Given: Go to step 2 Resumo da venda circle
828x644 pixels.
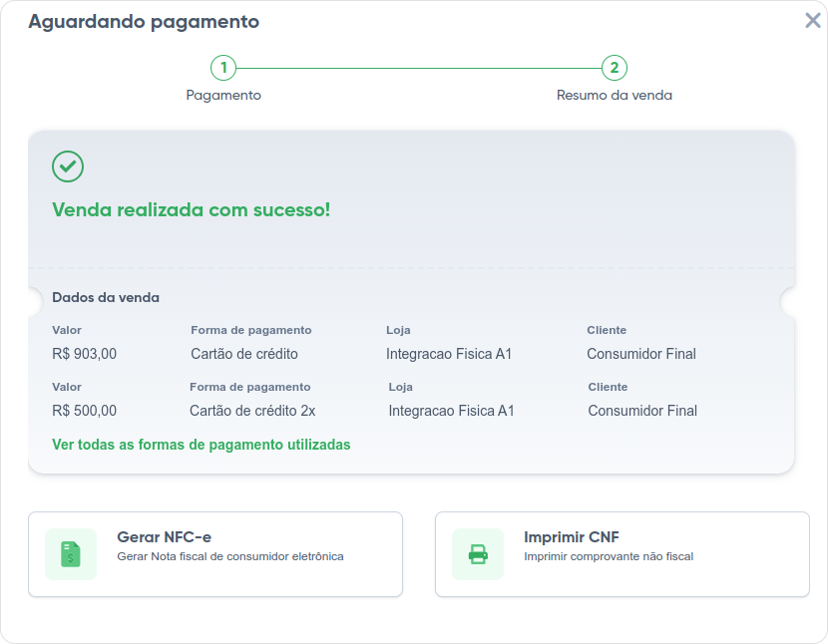Looking at the screenshot, I should click(x=615, y=68).
